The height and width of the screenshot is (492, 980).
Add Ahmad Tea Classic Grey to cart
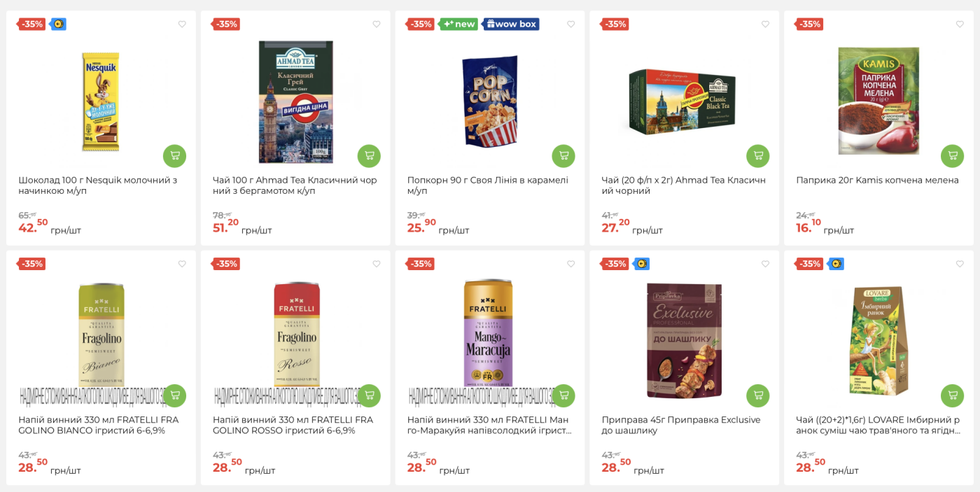pos(369,156)
